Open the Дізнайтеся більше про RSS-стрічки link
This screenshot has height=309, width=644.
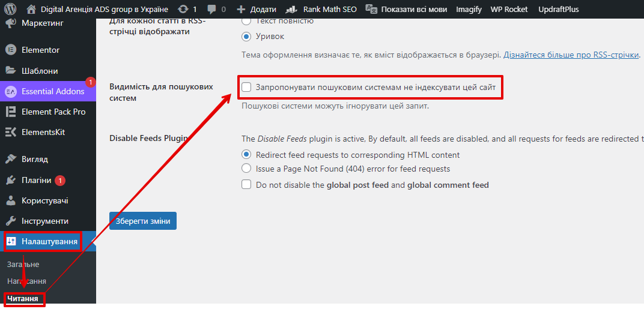click(571, 55)
